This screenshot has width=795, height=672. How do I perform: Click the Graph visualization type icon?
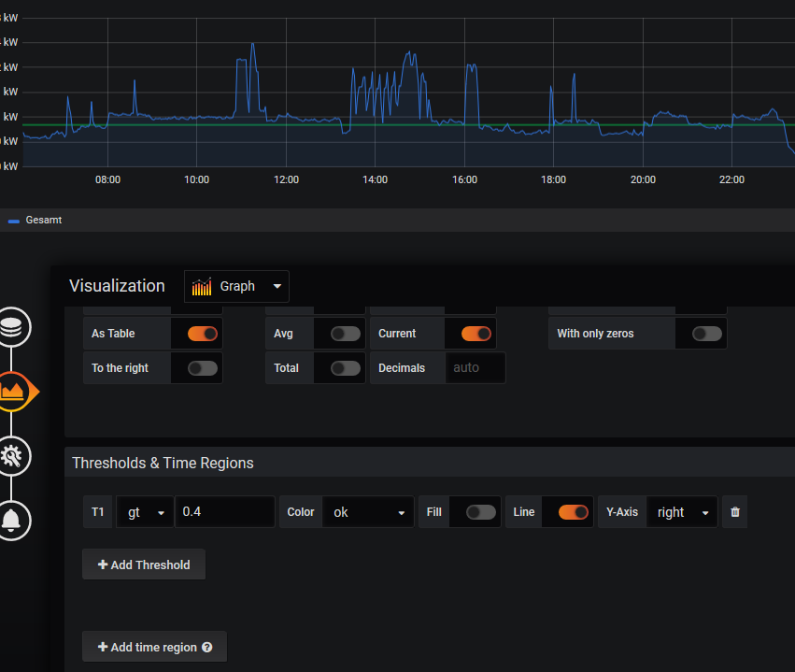coord(201,287)
